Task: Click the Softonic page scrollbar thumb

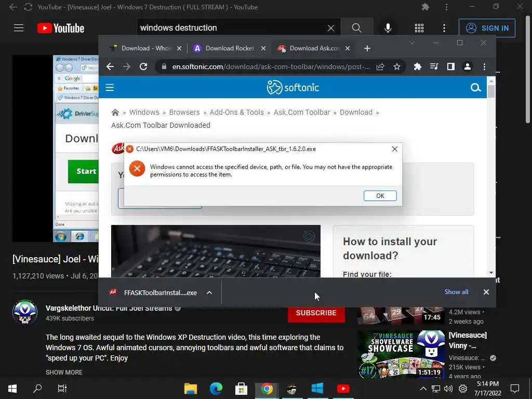Action: tap(491, 91)
